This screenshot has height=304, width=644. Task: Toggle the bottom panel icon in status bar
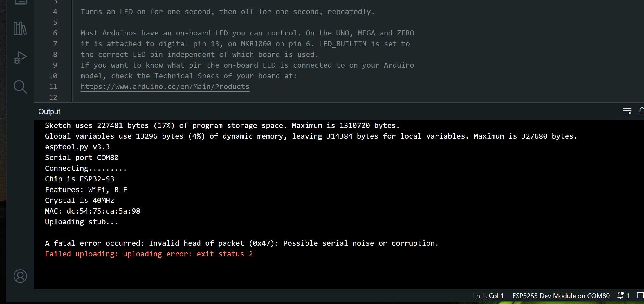point(640,295)
